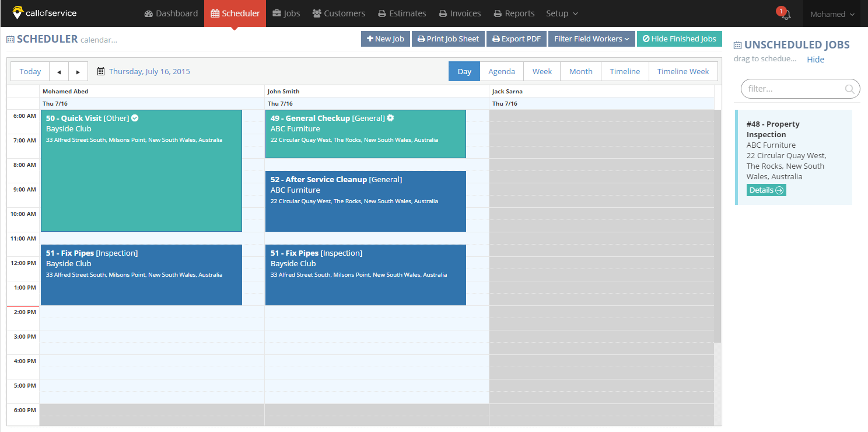Image resolution: width=868 pixels, height=432 pixels.
Task: Click the callofservice logo
Action: (44, 13)
